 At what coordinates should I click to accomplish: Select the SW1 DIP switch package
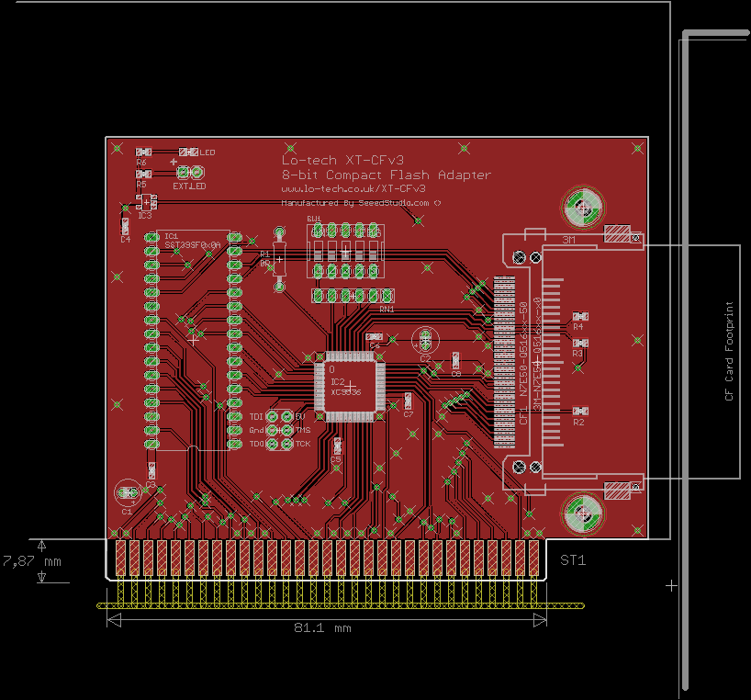coord(345,251)
